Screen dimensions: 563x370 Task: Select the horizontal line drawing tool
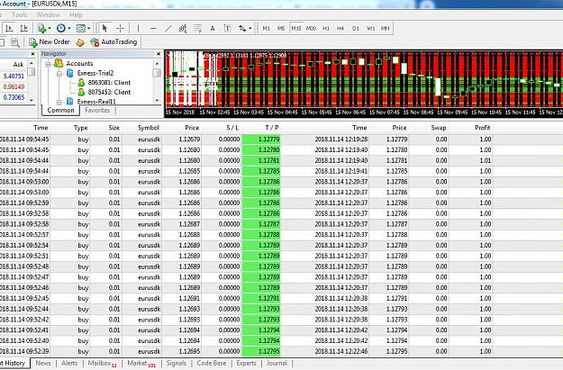[153, 28]
